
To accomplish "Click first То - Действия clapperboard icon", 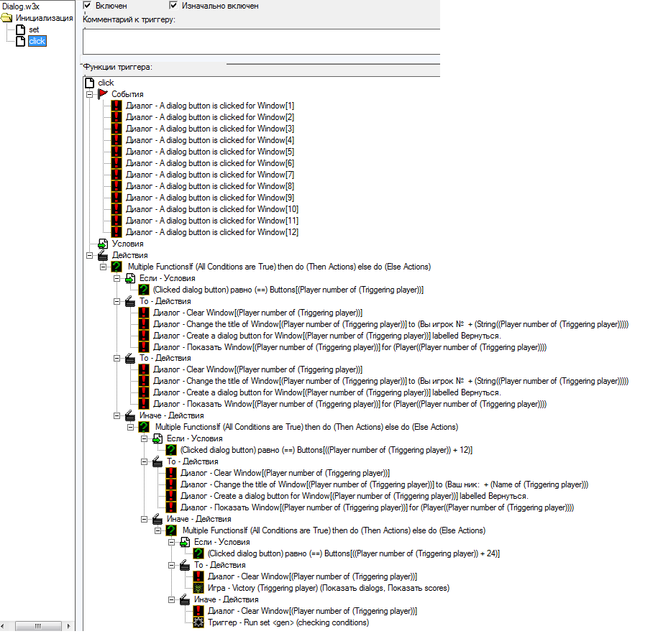I will pos(130,301).
